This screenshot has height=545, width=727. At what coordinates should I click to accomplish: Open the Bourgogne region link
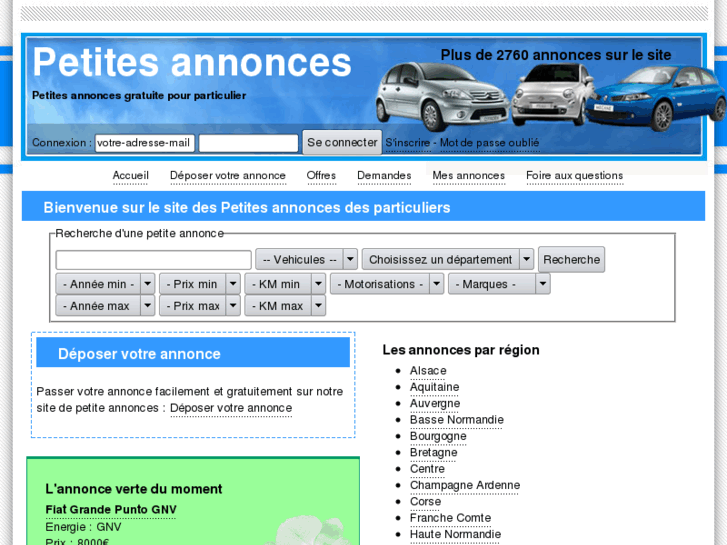coord(438,436)
